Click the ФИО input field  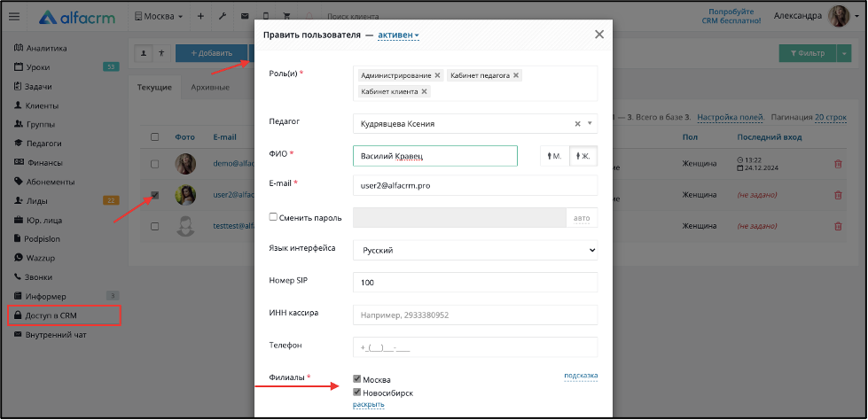[435, 156]
